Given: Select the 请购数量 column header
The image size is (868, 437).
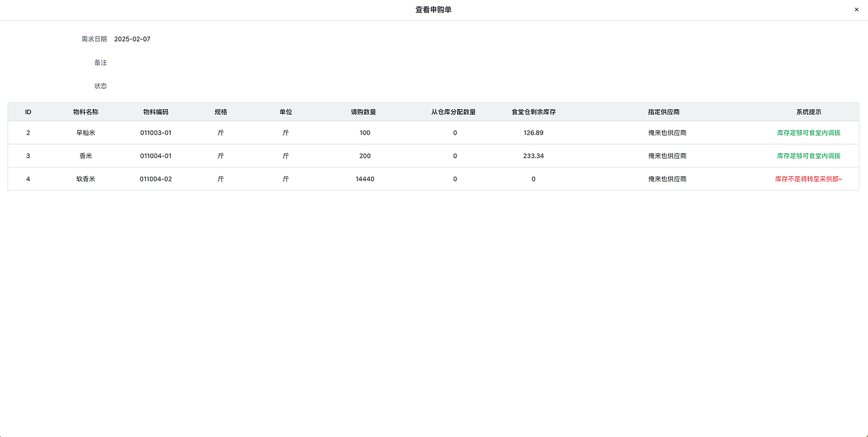Looking at the screenshot, I should click(x=363, y=112).
